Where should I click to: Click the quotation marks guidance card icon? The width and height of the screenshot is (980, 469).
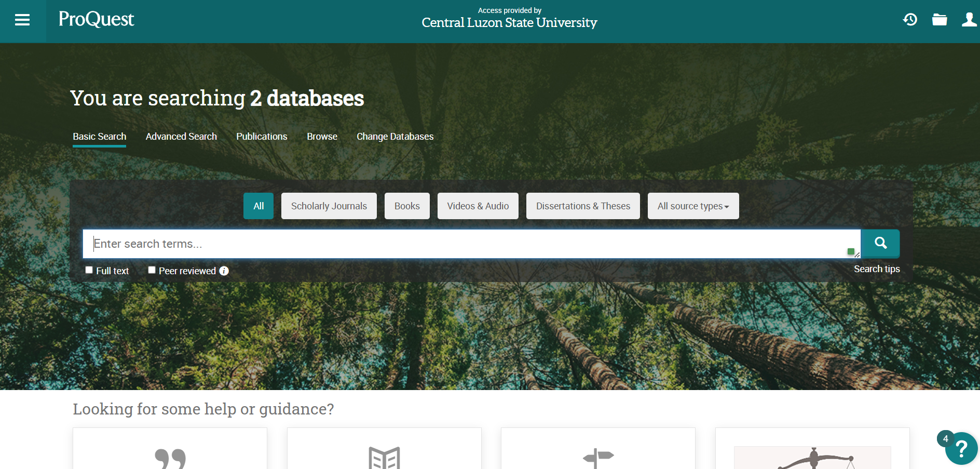[x=170, y=458]
